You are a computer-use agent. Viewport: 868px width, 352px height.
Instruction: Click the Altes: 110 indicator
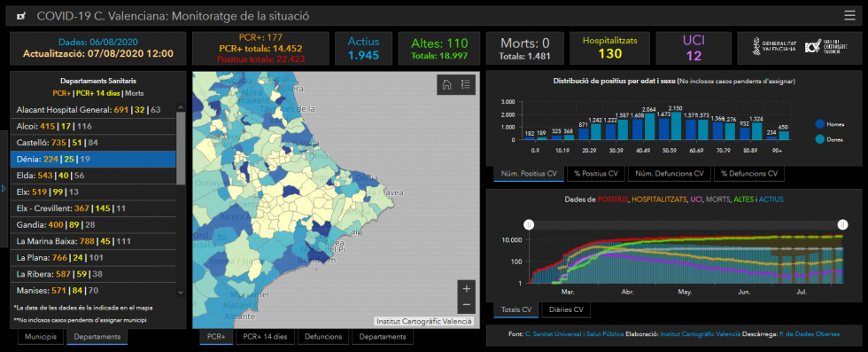(x=439, y=48)
